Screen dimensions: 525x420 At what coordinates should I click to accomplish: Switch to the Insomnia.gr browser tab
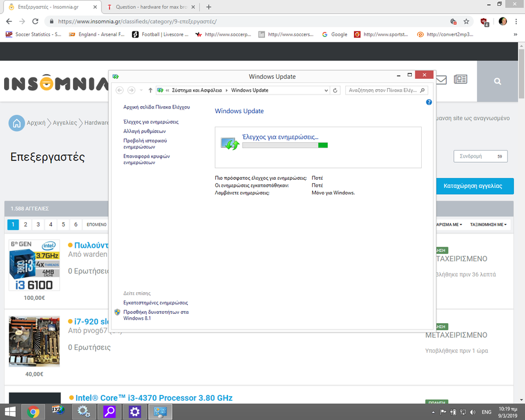point(52,6)
